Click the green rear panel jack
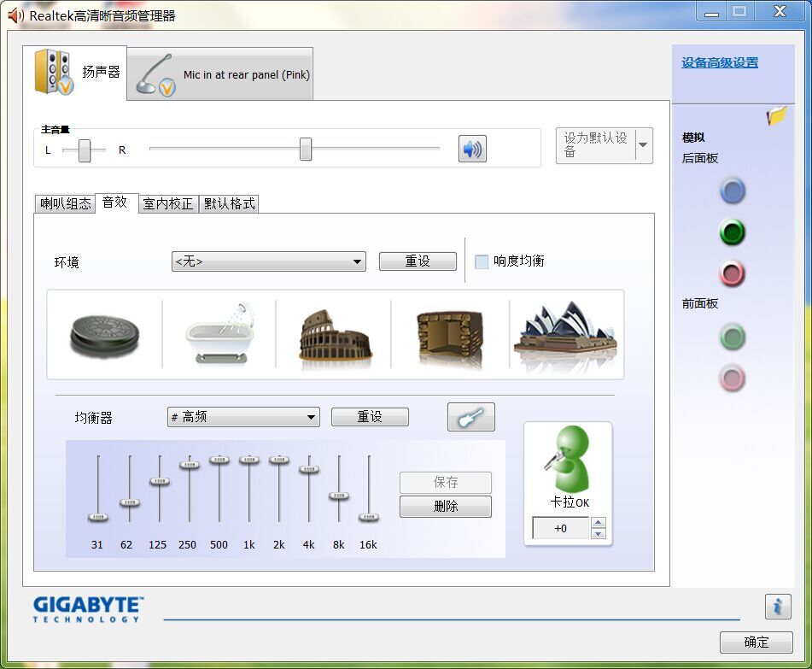This screenshot has width=812, height=669. (x=733, y=232)
